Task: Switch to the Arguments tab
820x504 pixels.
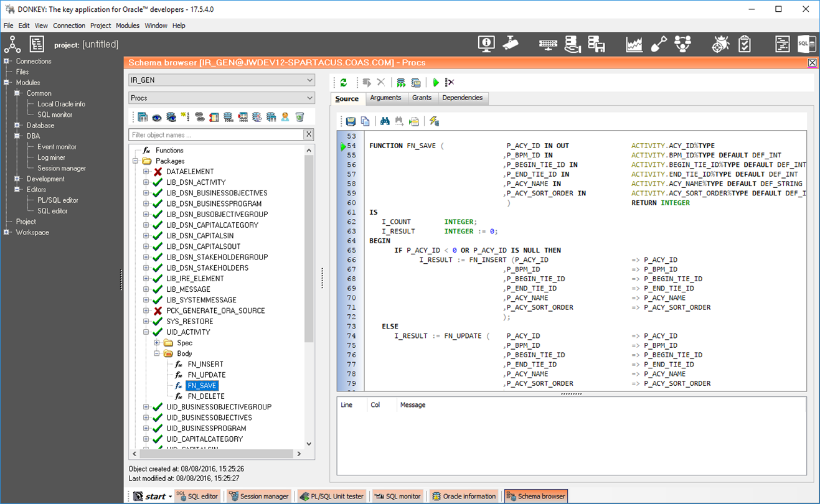Action: tap(385, 98)
